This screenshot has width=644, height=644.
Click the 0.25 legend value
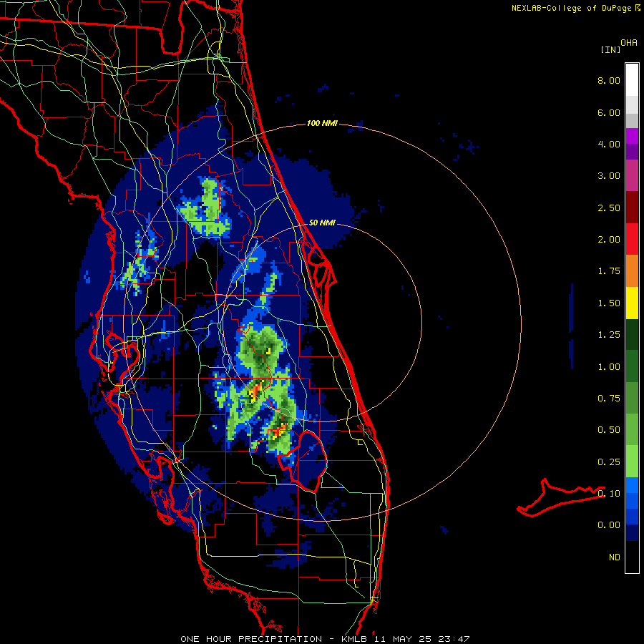tap(609, 462)
